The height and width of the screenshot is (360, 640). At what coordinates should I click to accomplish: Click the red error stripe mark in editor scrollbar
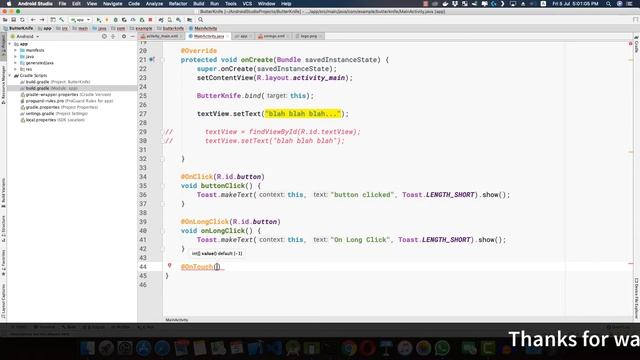tap(631, 264)
